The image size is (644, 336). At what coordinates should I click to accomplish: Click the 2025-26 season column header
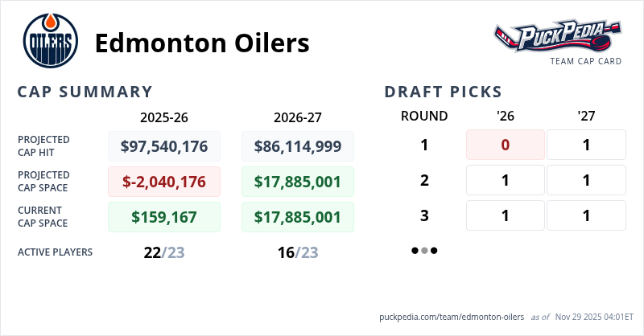click(x=164, y=117)
